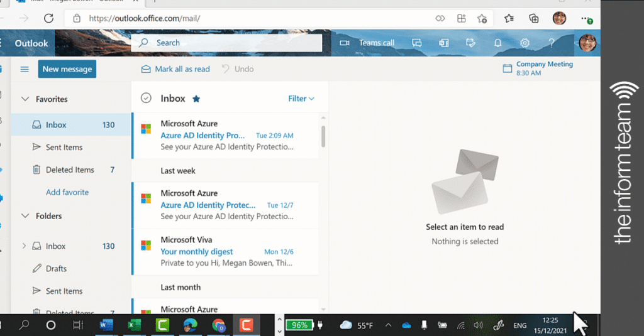Screen dimensions: 644x336
Task: Open browser profile avatar in toolbar
Action: coord(559,18)
